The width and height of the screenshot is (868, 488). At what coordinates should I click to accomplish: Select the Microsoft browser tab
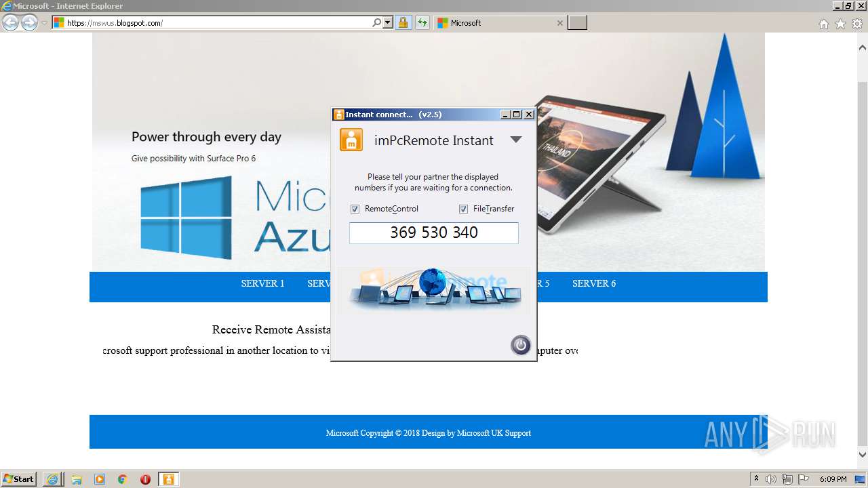500,23
